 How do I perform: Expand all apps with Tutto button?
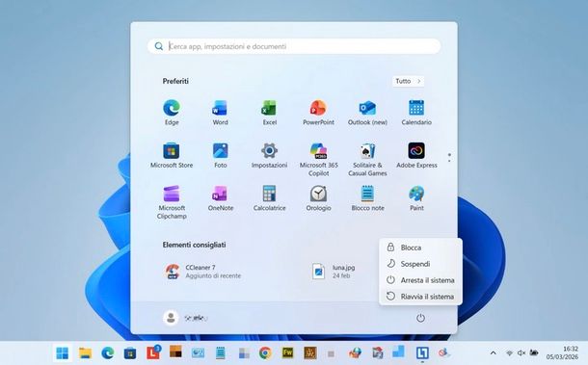[408, 81]
